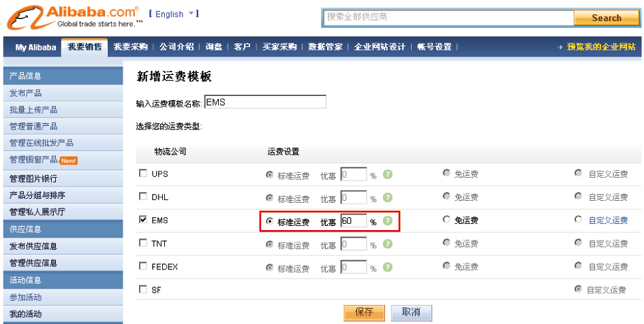Check the DHL carrier checkbox
Image resolution: width=644 pixels, height=324 pixels.
click(x=143, y=197)
